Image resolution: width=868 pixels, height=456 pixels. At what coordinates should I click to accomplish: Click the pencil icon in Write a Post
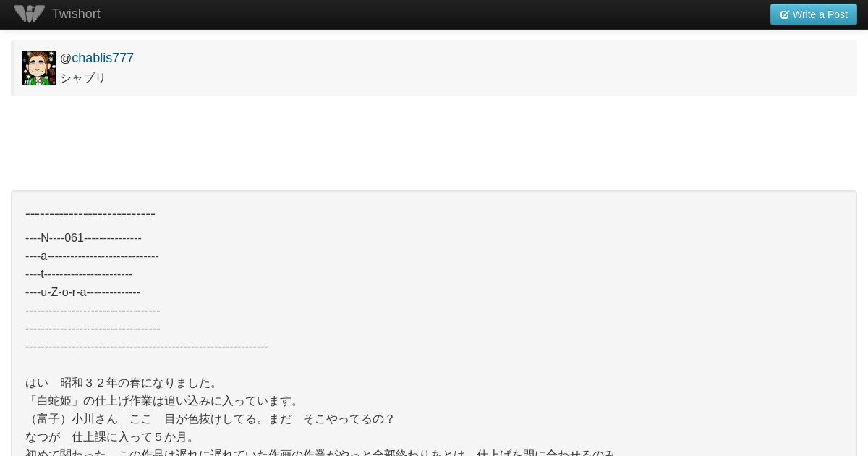pos(785,14)
